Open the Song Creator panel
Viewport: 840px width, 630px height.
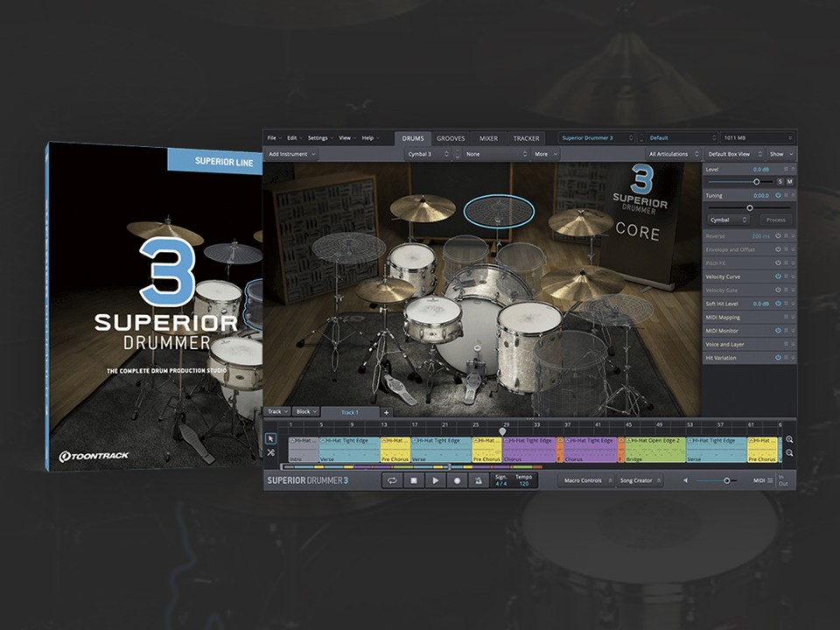coord(640,480)
